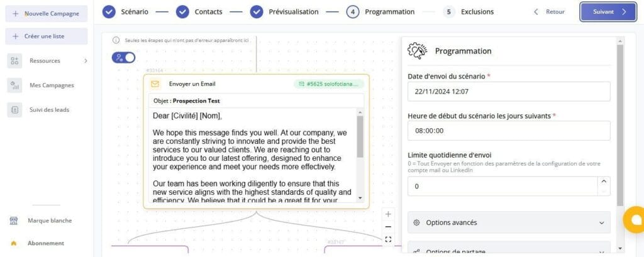The height and width of the screenshot is (257, 644).
Task: Click the Marque blanche building icon
Action: (13, 221)
